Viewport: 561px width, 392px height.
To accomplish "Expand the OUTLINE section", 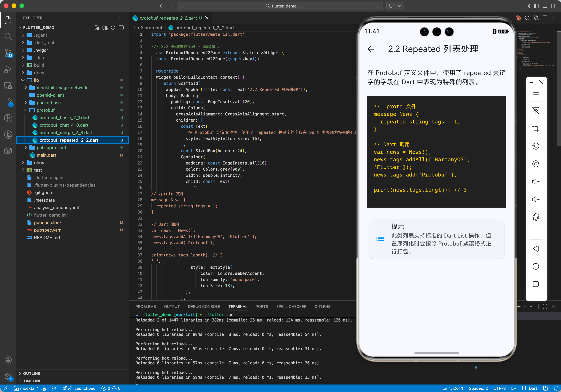I will click(32, 373).
